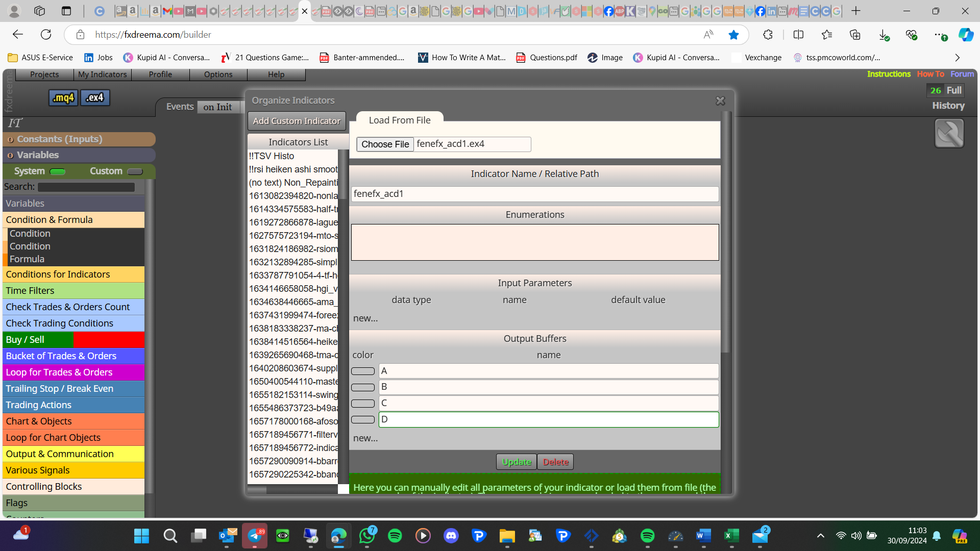Select the Formula block
This screenshot has height=551, width=980.
coord(27,259)
